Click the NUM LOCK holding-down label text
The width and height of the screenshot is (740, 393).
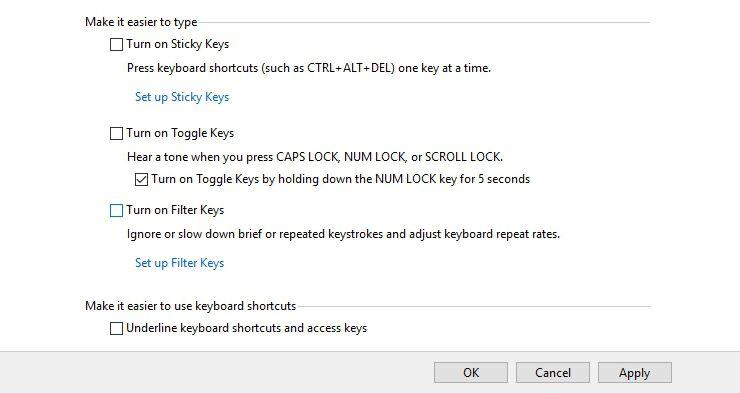click(x=340, y=179)
